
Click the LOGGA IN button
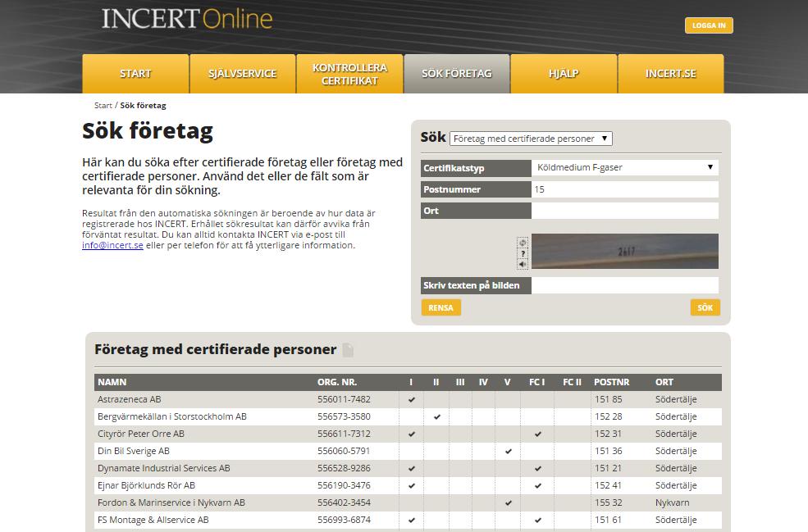click(709, 25)
